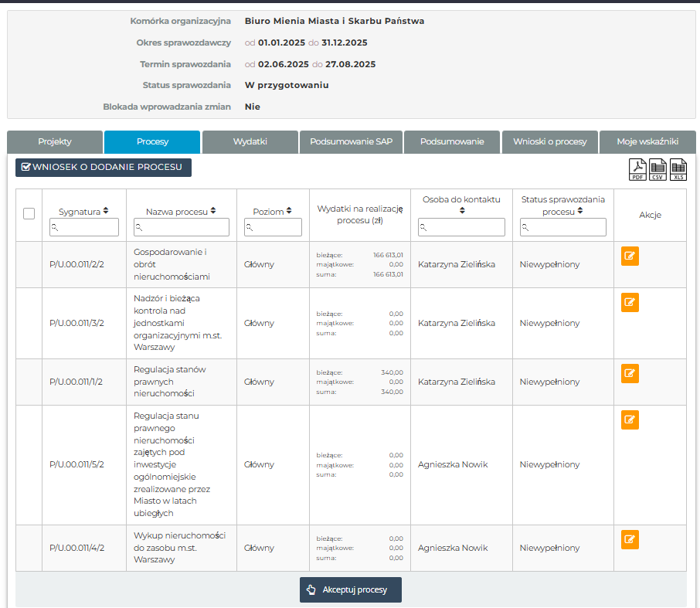Go to the Moje wskaźniki tab

click(647, 142)
